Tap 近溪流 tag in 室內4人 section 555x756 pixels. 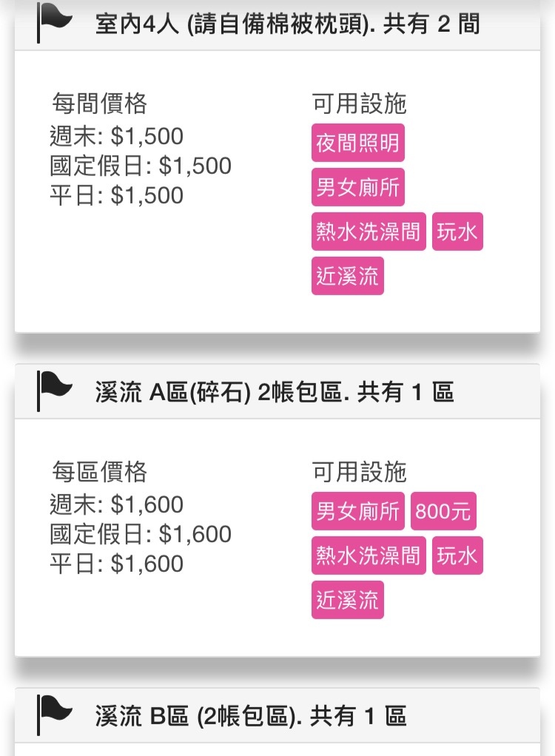[347, 276]
